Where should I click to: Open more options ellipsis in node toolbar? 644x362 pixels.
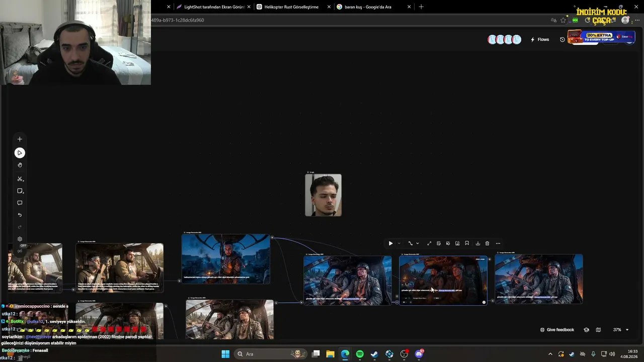[x=498, y=243]
